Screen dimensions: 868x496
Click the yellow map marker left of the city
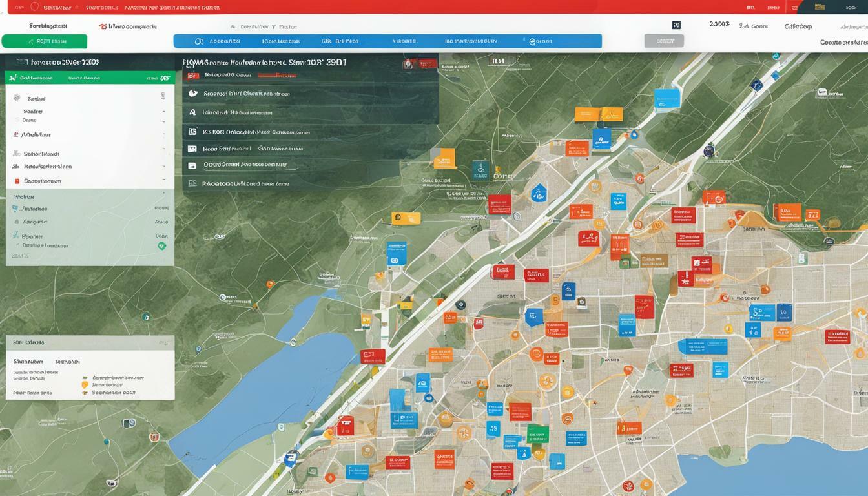(x=406, y=218)
